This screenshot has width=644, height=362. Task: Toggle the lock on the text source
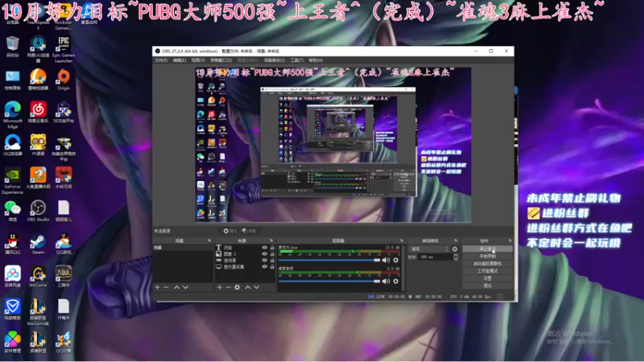(x=272, y=248)
